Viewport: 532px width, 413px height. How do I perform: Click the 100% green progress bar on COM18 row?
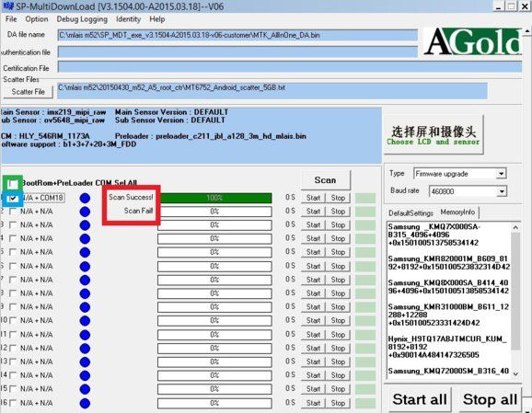214,198
